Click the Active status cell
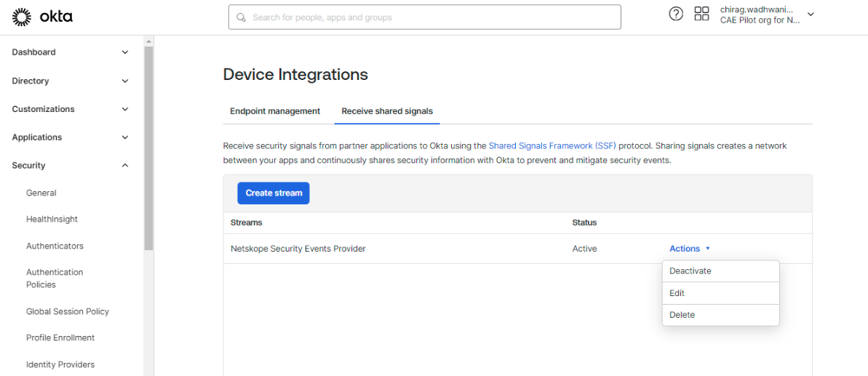 pyautogui.click(x=584, y=249)
